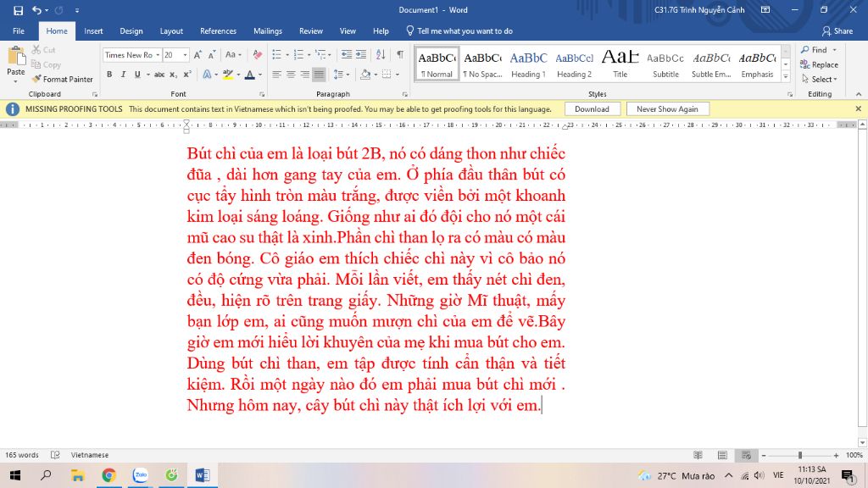Open the proofing check icon in status bar
Viewport: 868px width, 488px height.
pyautogui.click(x=55, y=455)
